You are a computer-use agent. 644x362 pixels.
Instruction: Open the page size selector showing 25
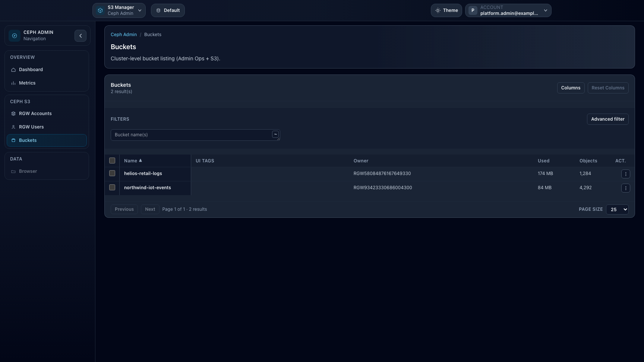(617, 209)
